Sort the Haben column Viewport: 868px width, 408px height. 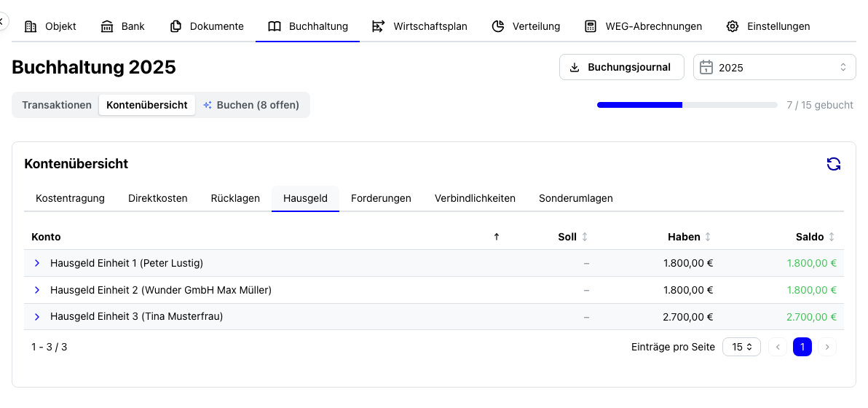708,237
